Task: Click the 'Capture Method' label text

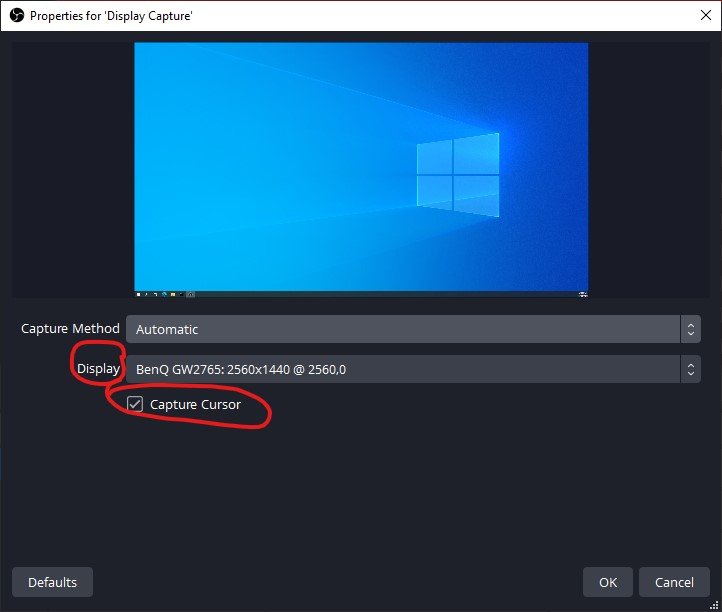Action: point(70,328)
